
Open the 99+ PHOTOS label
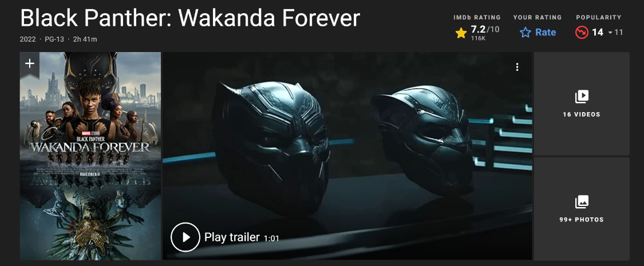click(x=582, y=220)
